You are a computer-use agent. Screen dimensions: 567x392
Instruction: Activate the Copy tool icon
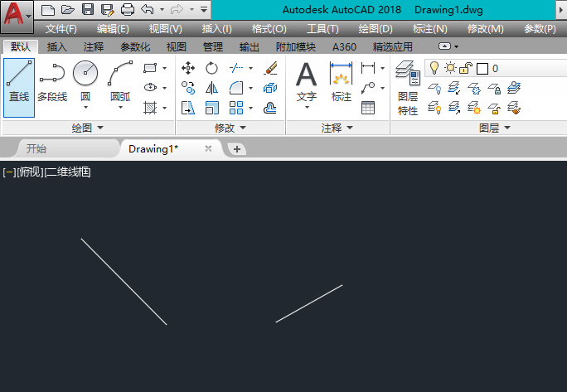[x=188, y=88]
